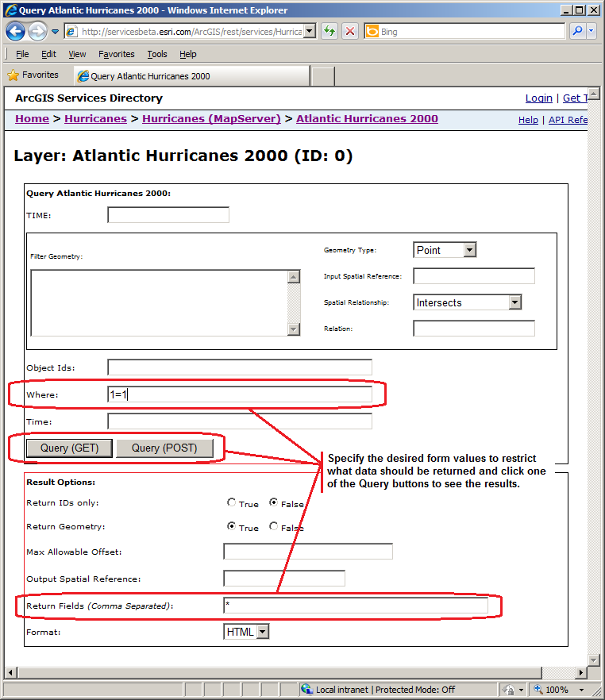605x700 pixels.
Task: Open the search provider dropdown arrow
Action: (x=592, y=31)
